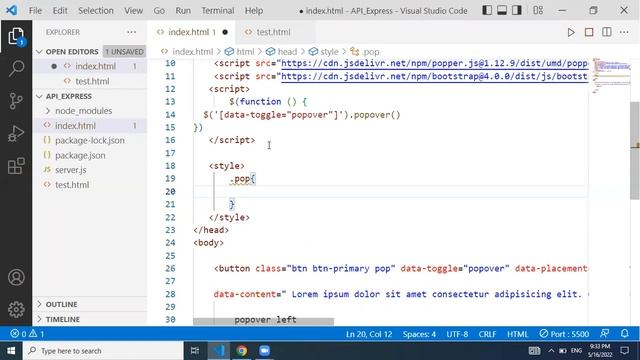Image resolution: width=640 pixels, height=360 pixels.
Task: Click HTML language mode in status bar
Action: pos(518,334)
